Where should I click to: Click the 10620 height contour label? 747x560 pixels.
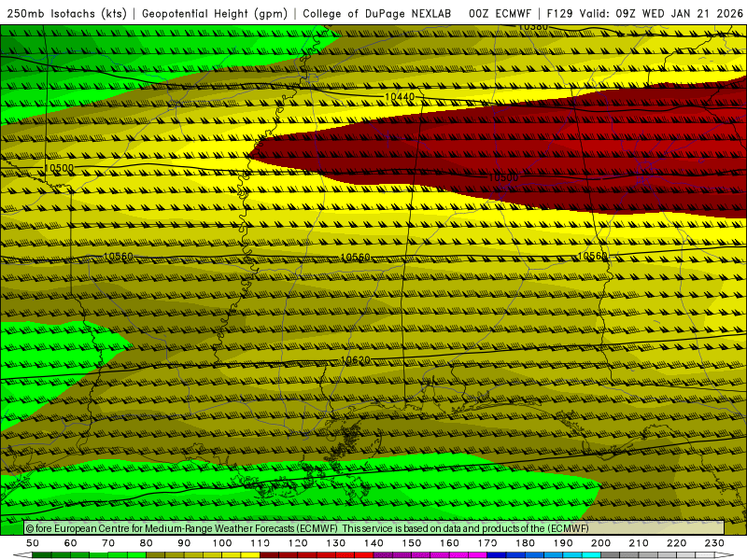tap(356, 360)
